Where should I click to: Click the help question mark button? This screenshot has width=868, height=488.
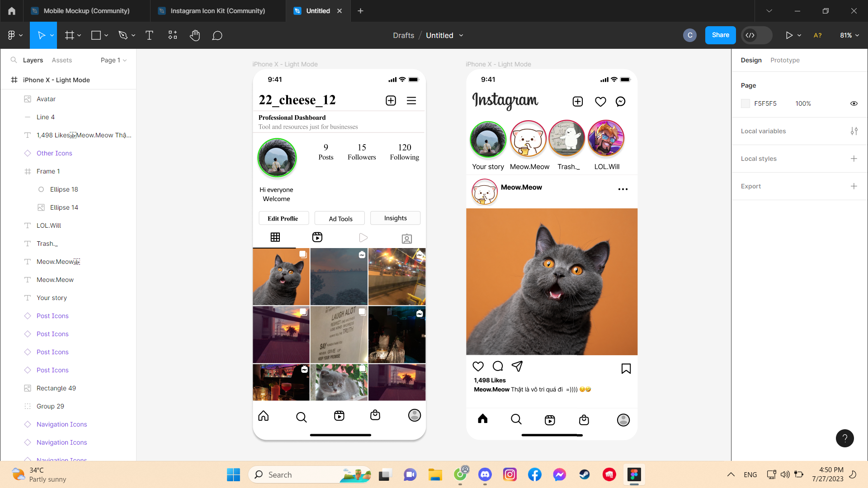pyautogui.click(x=844, y=438)
